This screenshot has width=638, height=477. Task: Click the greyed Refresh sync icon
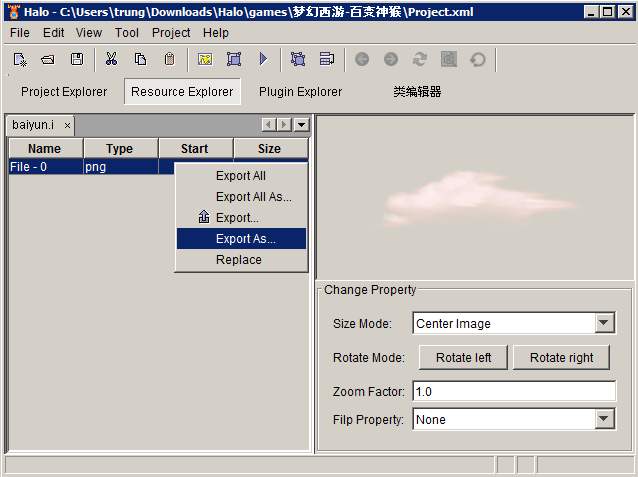pos(420,59)
